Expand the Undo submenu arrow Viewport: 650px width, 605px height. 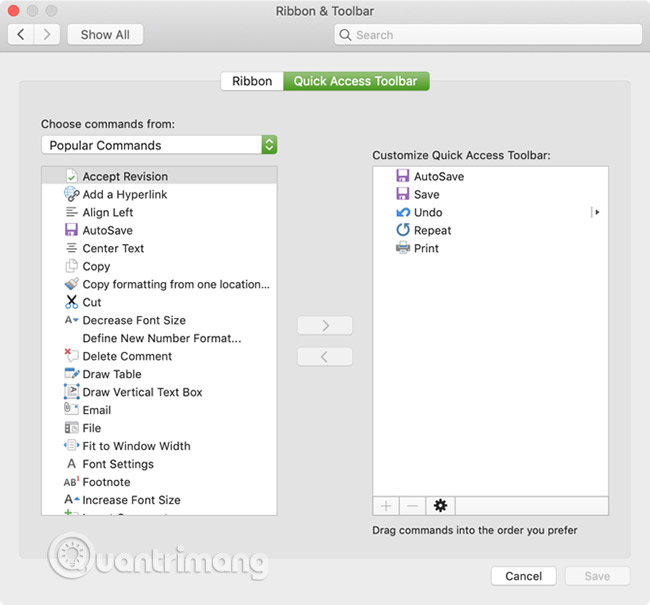[x=596, y=212]
